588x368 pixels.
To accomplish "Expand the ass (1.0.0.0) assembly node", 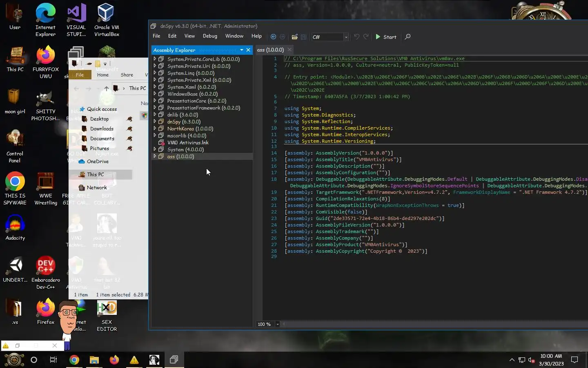I will [155, 156].
